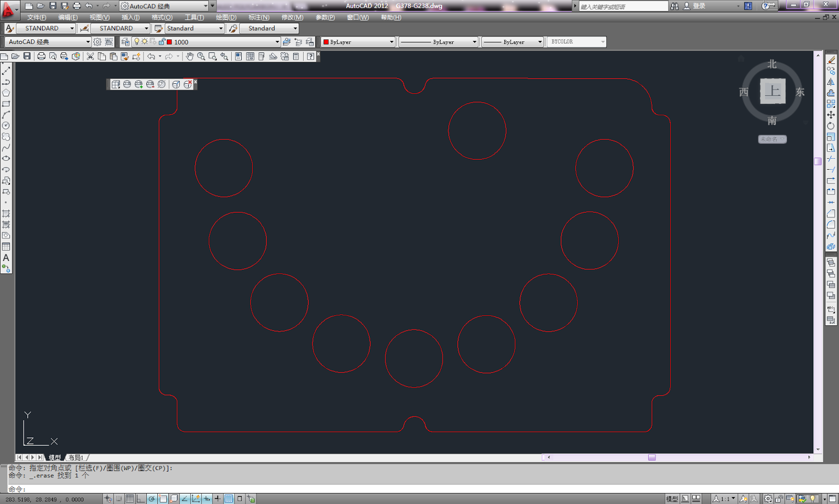Open the AutoCAD 经典 workspace dropdown

(48, 42)
